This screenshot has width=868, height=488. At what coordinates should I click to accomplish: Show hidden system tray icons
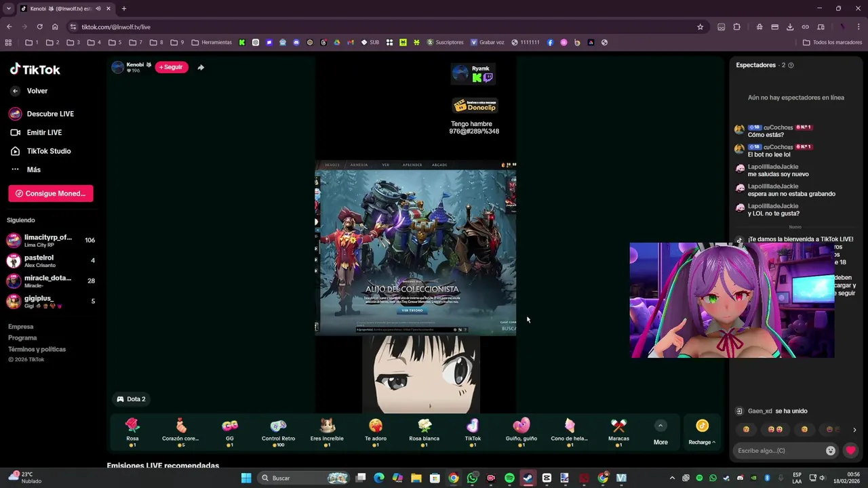point(672,478)
